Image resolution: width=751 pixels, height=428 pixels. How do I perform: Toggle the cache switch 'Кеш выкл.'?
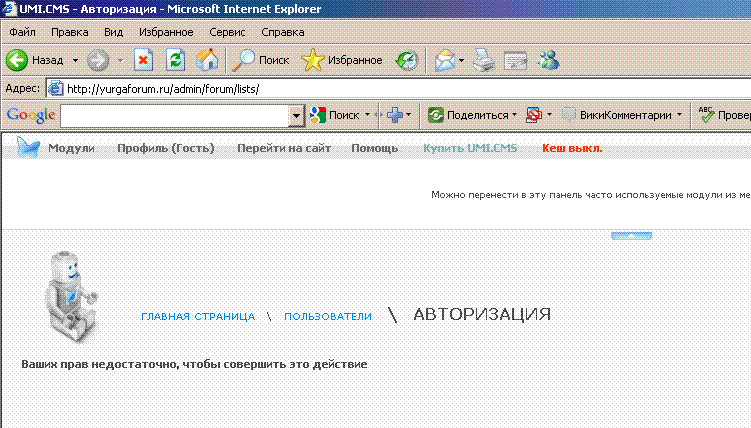tap(572, 148)
